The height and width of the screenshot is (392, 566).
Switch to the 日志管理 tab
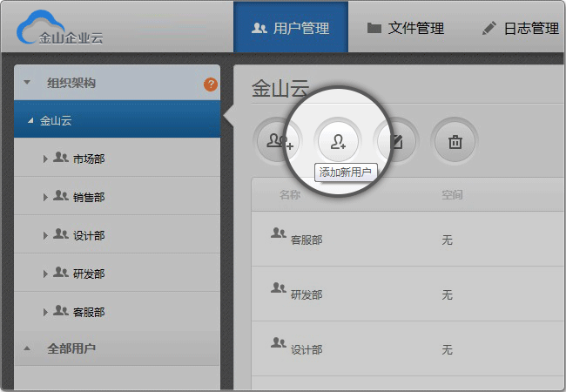click(520, 28)
